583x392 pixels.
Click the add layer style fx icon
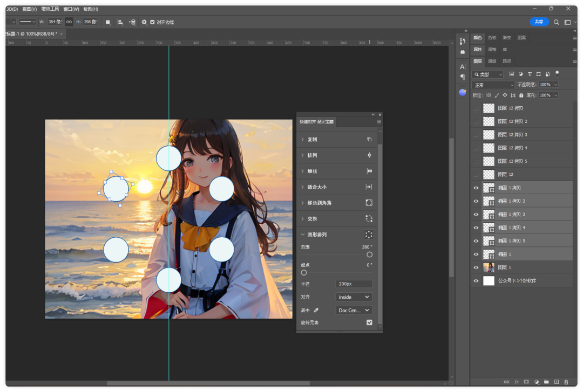(x=516, y=382)
